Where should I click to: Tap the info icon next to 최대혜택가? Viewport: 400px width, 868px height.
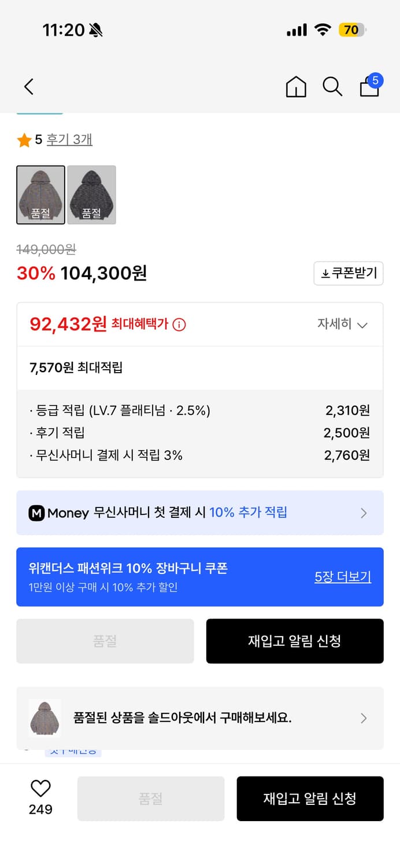pyautogui.click(x=179, y=325)
